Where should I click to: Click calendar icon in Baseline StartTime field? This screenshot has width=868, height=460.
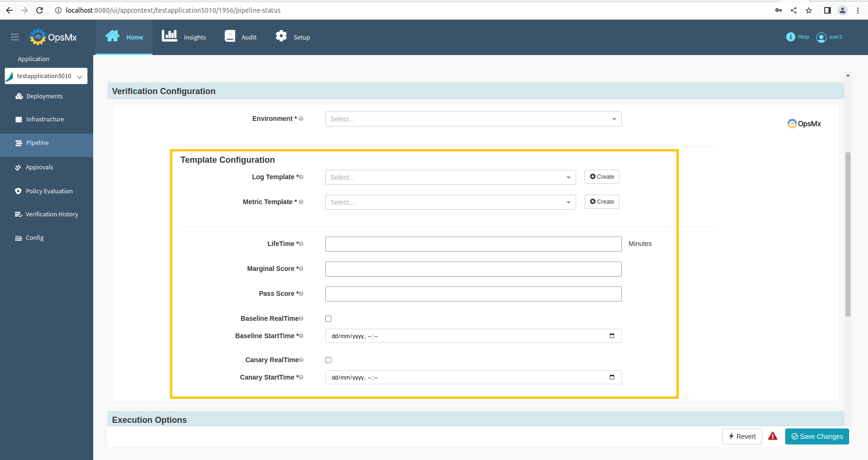tap(611, 336)
